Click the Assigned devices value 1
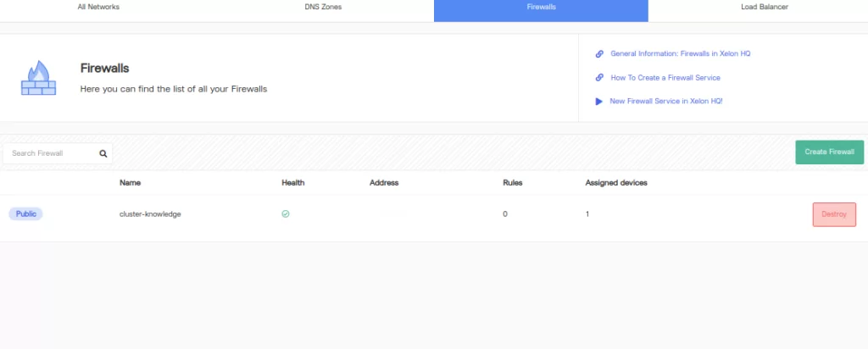Screen dimensions: 868x349 (587, 214)
